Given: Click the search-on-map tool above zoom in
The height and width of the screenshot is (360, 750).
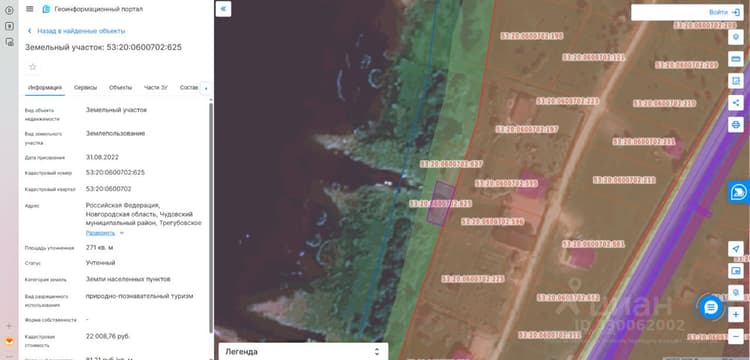Looking at the screenshot, I should 736,292.
